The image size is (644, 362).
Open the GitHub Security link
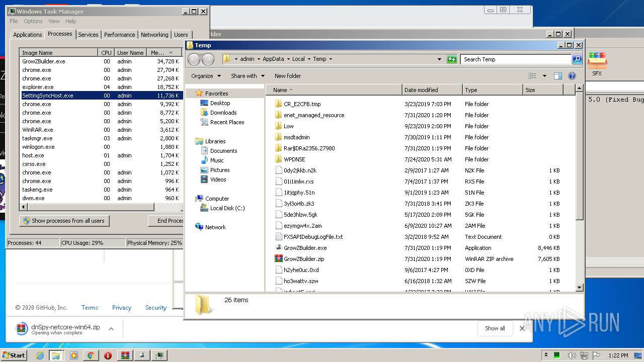click(x=156, y=308)
